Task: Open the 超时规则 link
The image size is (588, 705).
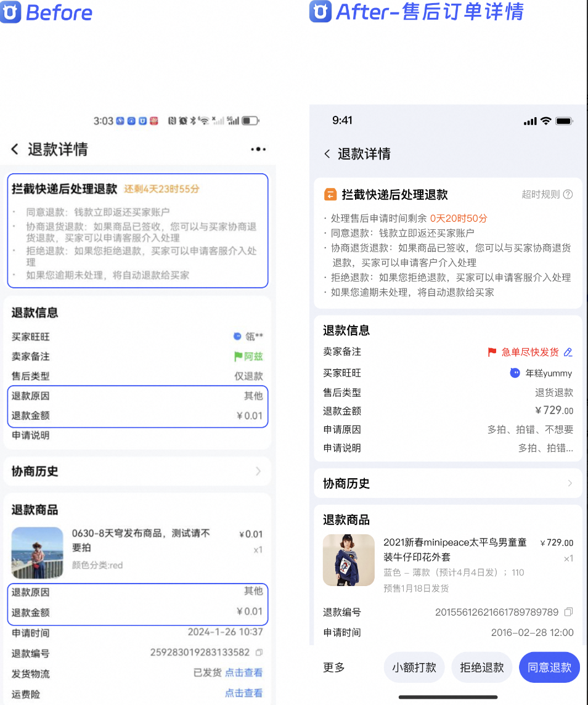Action: pyautogui.click(x=541, y=194)
